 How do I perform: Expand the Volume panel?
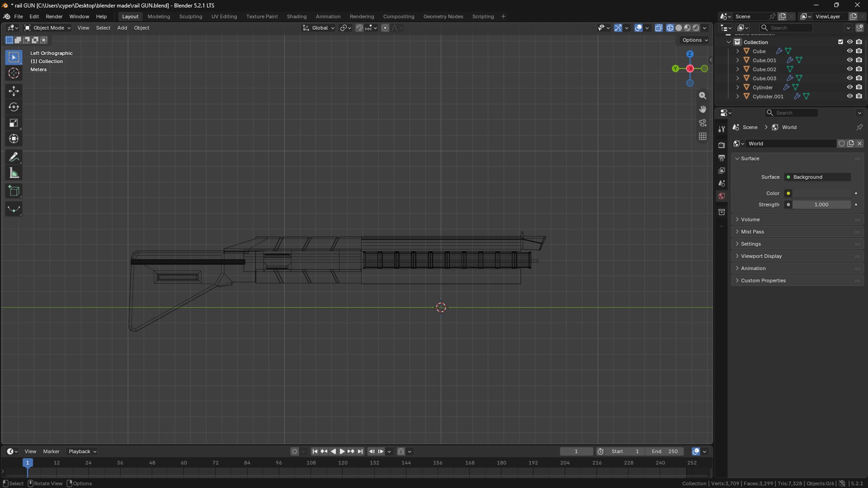pos(797,220)
